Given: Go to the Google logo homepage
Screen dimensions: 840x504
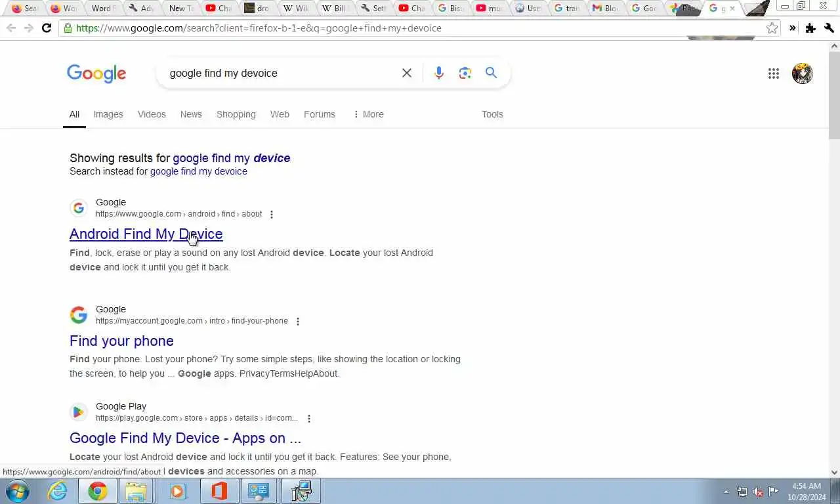Looking at the screenshot, I should 96,73.
